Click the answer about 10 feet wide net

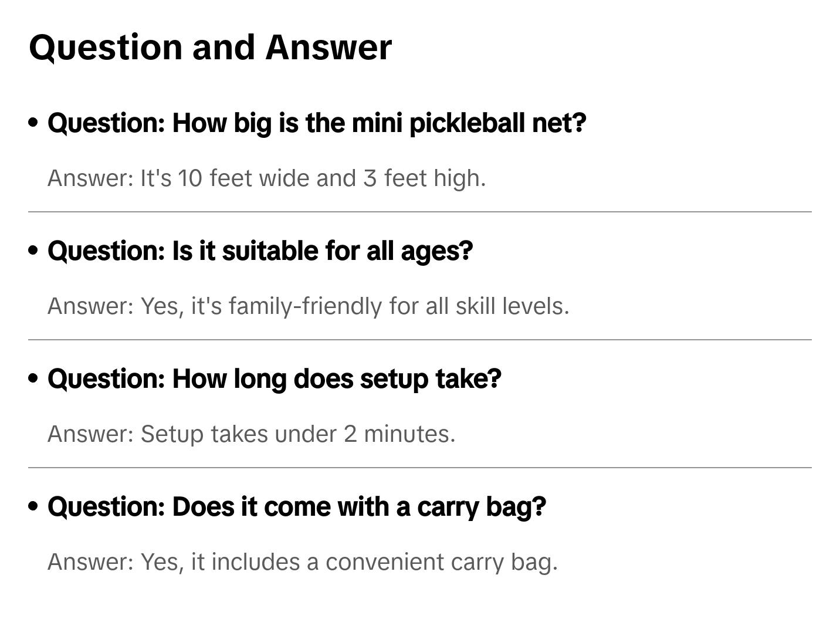266,178
